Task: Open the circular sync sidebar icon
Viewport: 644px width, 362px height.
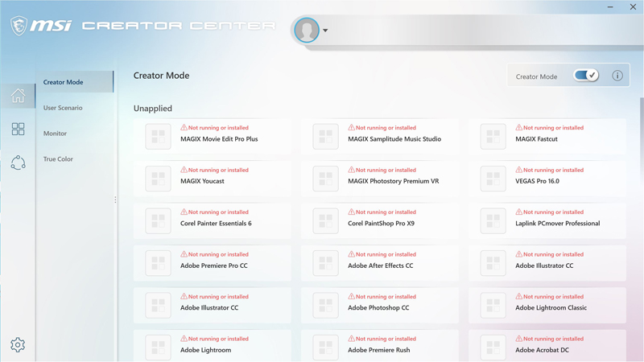Action: point(18,162)
